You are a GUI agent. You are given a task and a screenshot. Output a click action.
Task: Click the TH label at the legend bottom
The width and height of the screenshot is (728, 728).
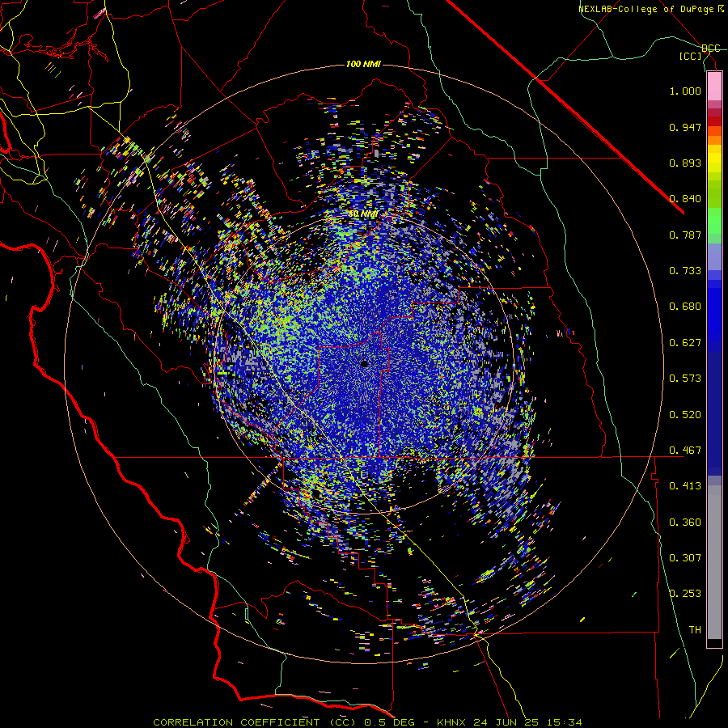695,630
